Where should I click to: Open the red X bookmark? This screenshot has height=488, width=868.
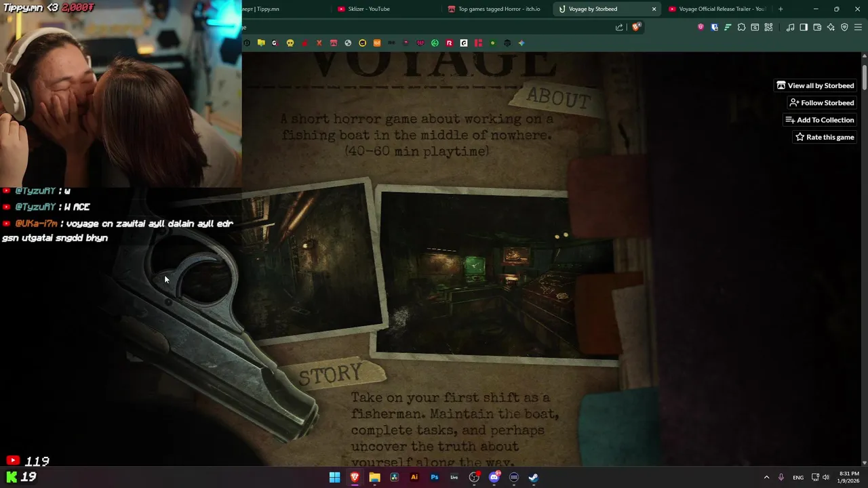tap(319, 43)
